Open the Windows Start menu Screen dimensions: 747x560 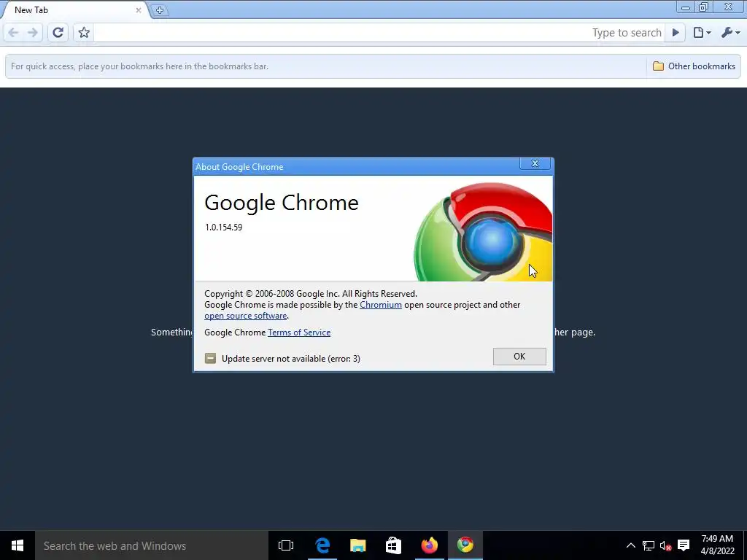point(18,545)
